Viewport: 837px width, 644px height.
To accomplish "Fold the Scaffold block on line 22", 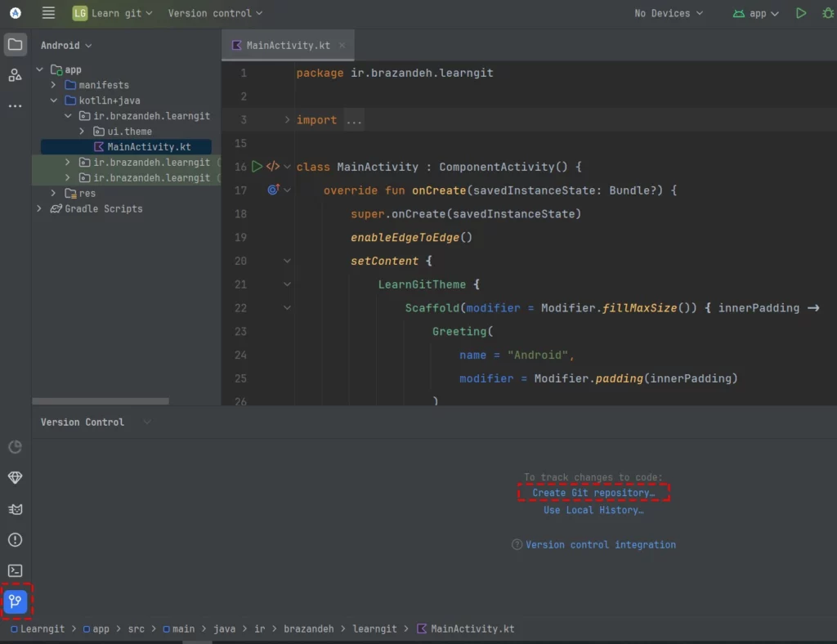I will tap(287, 308).
